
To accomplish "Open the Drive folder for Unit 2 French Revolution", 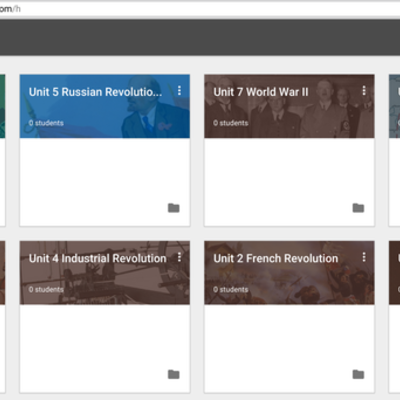I will 358,374.
